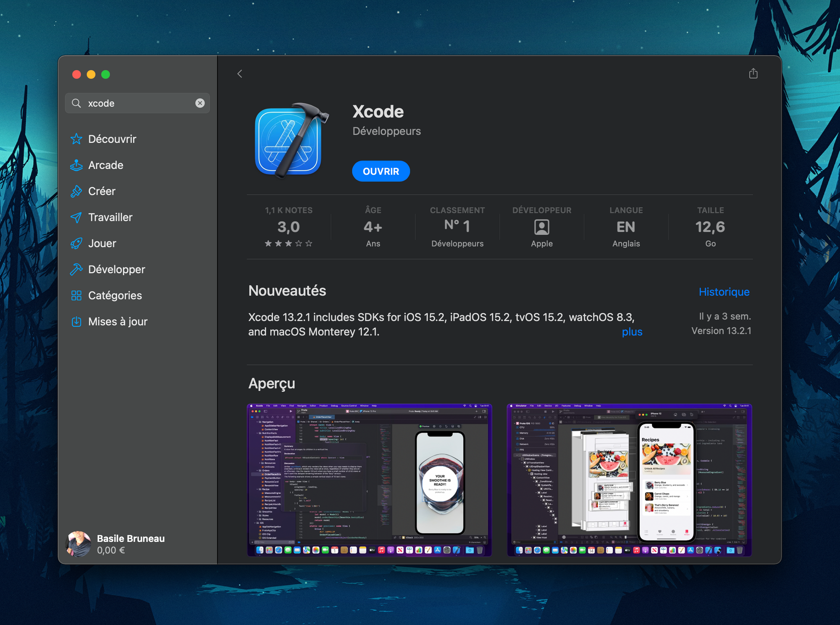Go to the Arcade section
This screenshot has width=840, height=625.
click(106, 165)
